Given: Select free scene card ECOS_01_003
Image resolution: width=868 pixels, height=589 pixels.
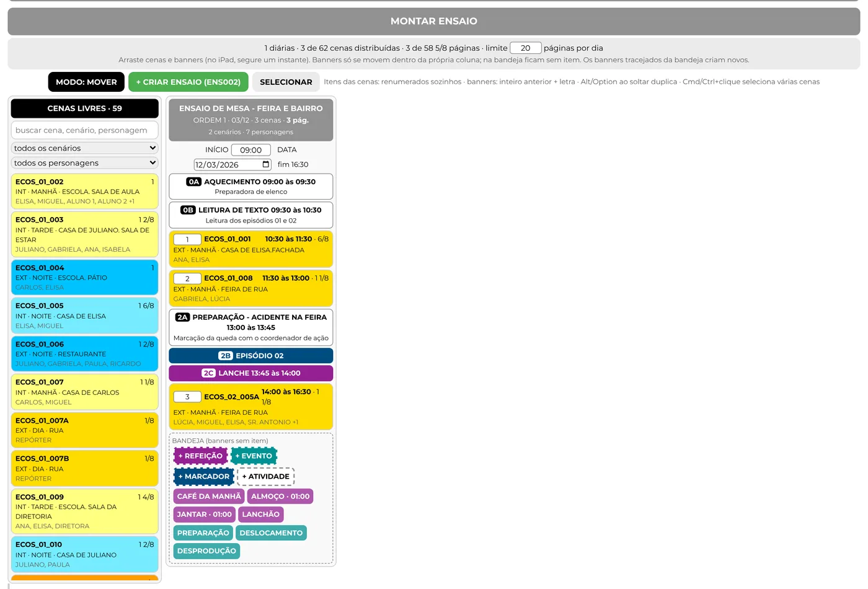Looking at the screenshot, I should coord(84,234).
